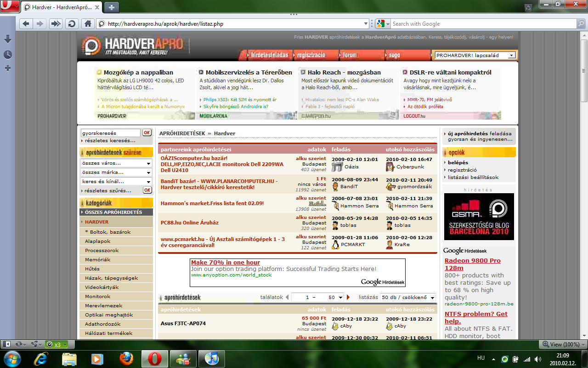Launch Firefox from the taskbar
588x368 pixels.
click(x=126, y=358)
